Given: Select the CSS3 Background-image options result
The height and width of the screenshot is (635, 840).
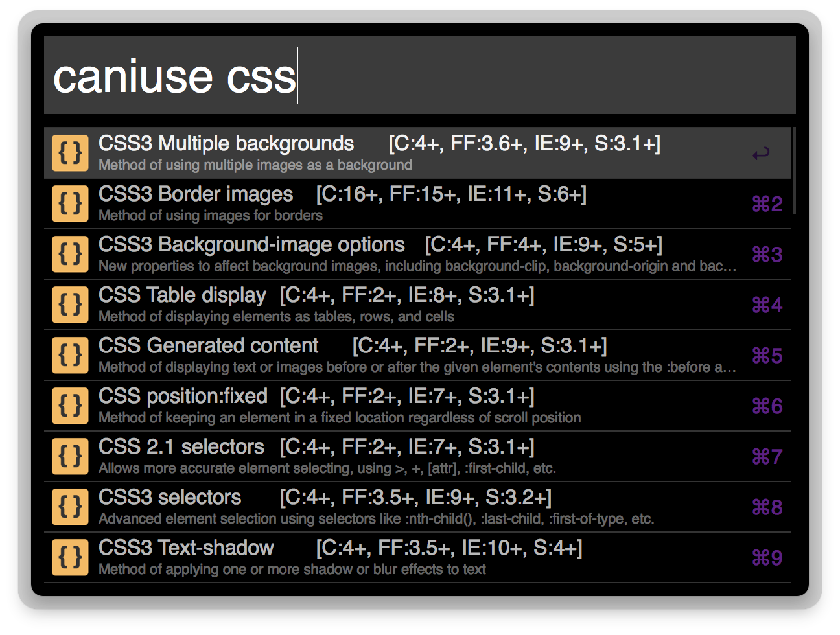Looking at the screenshot, I should tap(417, 254).
